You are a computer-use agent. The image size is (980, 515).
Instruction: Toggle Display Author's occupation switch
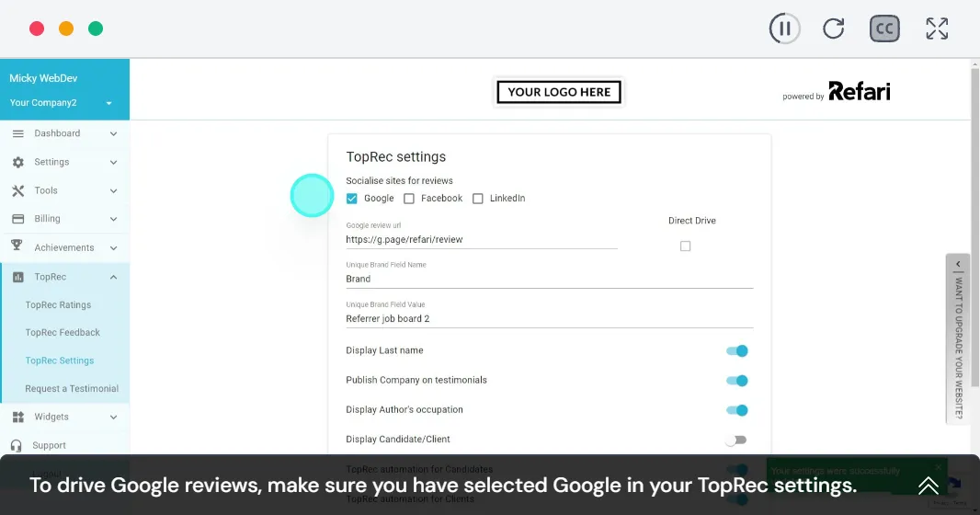tap(737, 410)
